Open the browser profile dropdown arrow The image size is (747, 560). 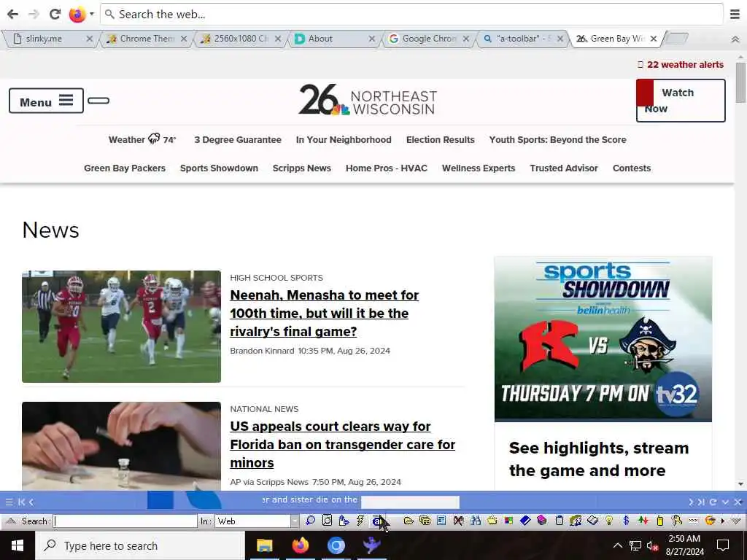pyautogui.click(x=91, y=15)
